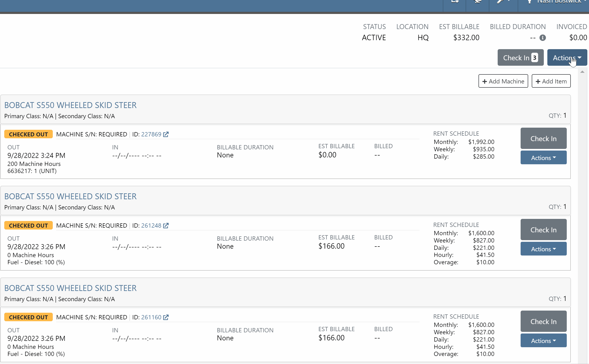
Task: Click the top Check In 3 button
Action: [x=521, y=57]
